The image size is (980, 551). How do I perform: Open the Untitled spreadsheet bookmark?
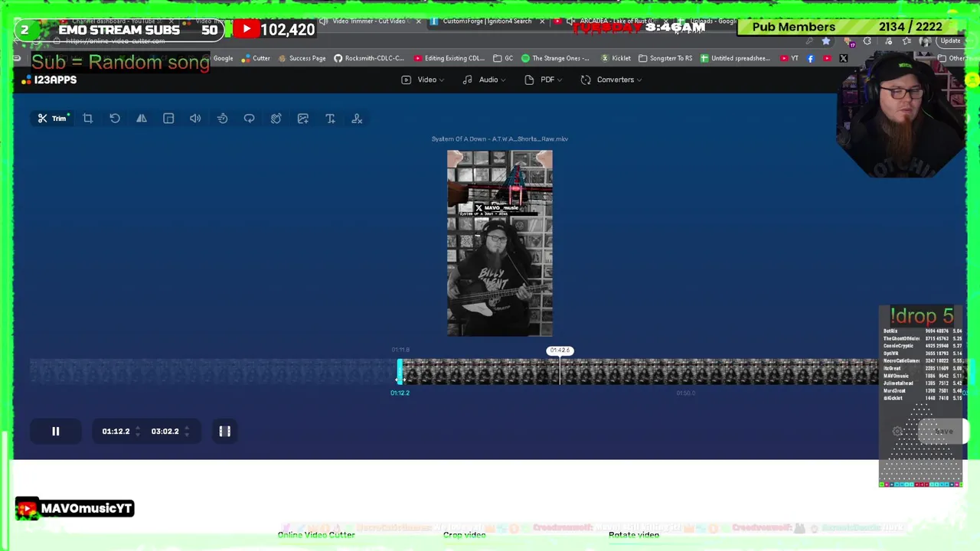pyautogui.click(x=735, y=58)
